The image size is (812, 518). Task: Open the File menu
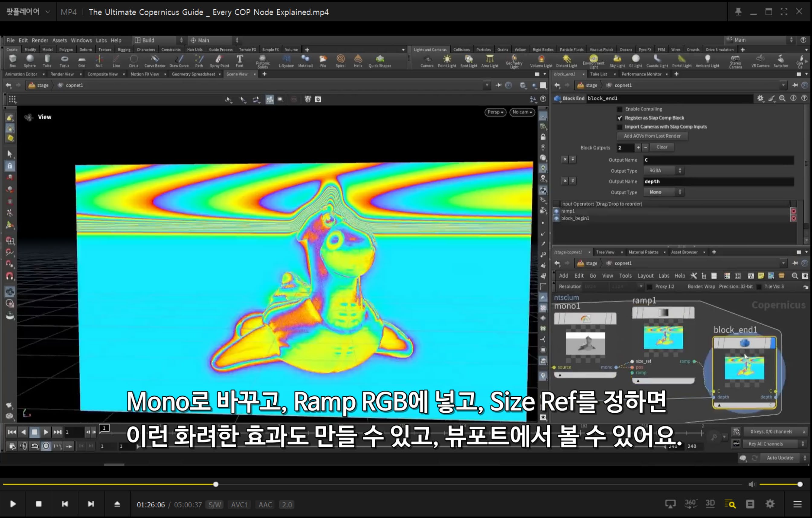[x=11, y=40]
